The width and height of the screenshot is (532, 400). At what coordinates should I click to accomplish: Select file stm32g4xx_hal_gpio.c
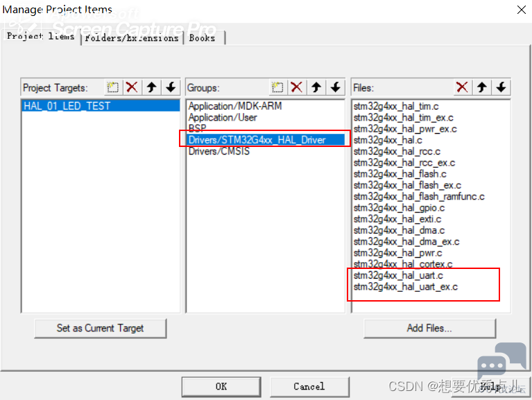pyautogui.click(x=399, y=208)
